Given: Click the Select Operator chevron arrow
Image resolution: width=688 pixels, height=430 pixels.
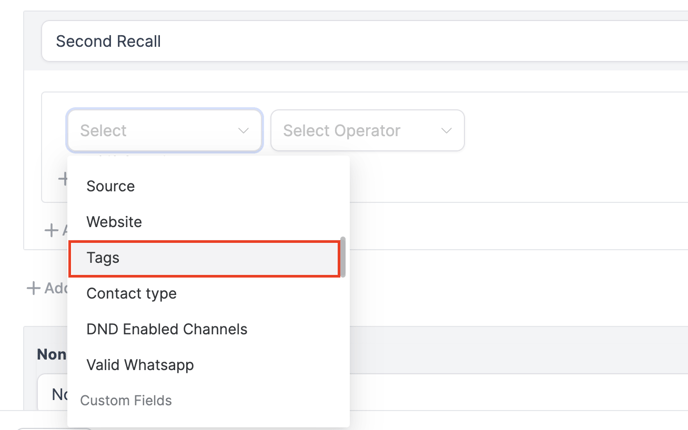Looking at the screenshot, I should 446,131.
